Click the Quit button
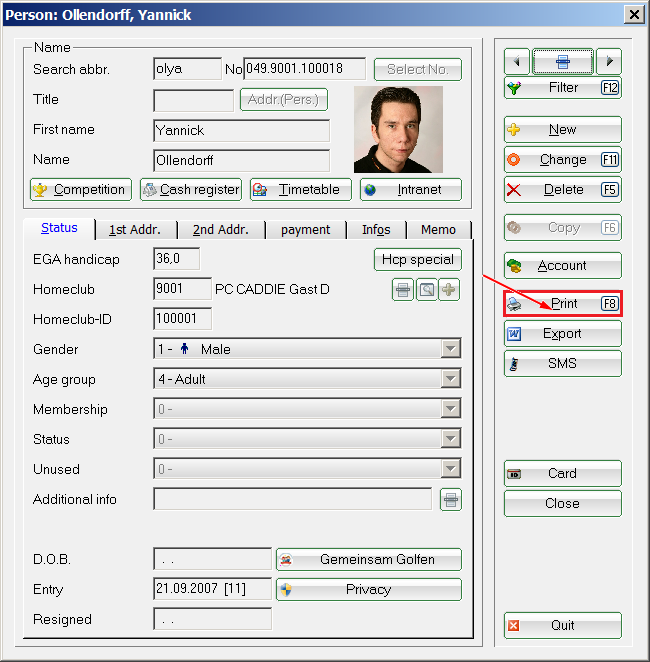Viewport: 650px width, 662px height. [563, 625]
